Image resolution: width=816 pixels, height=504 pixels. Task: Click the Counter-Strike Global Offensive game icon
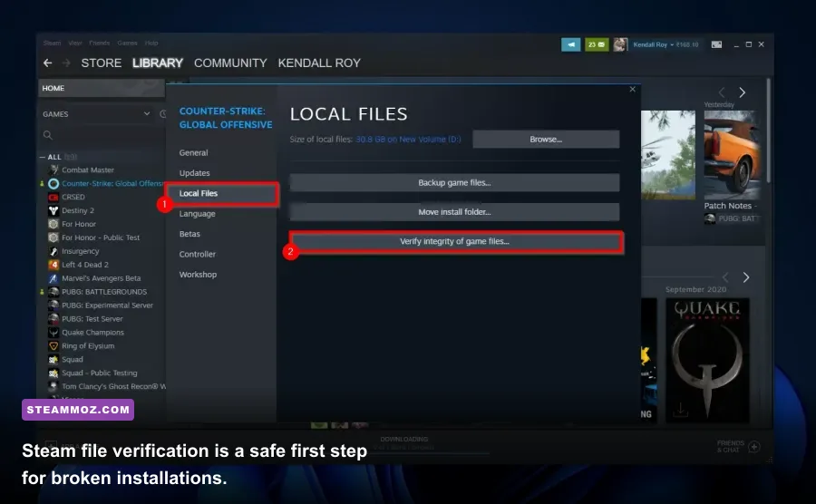tap(53, 184)
